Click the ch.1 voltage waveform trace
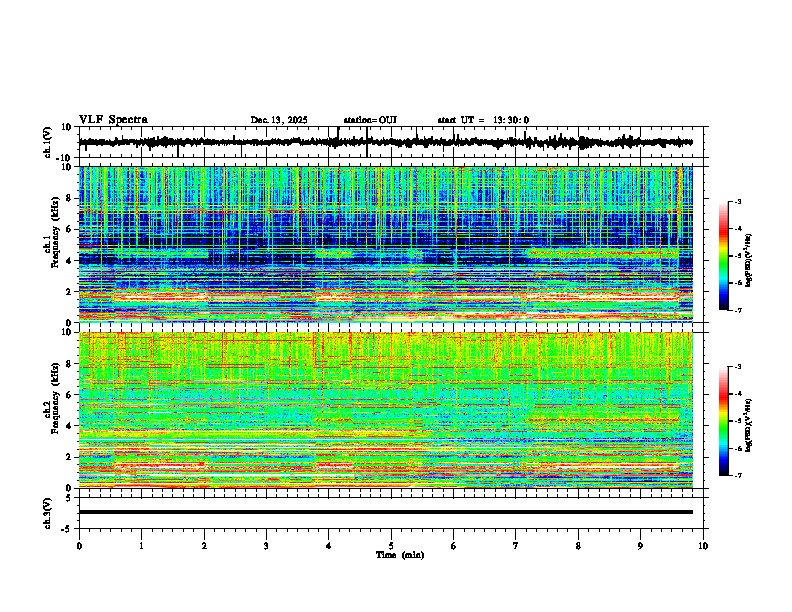792x612 pixels. (x=385, y=142)
